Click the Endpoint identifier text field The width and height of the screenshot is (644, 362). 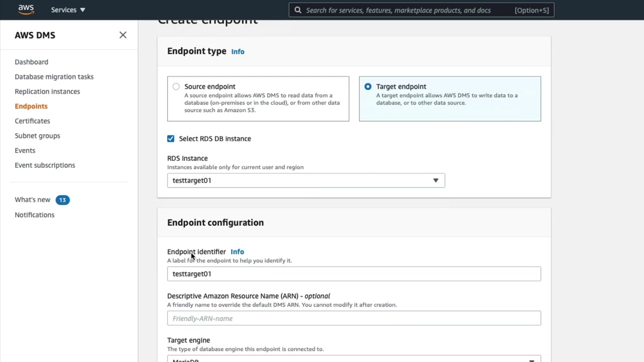pyautogui.click(x=354, y=274)
